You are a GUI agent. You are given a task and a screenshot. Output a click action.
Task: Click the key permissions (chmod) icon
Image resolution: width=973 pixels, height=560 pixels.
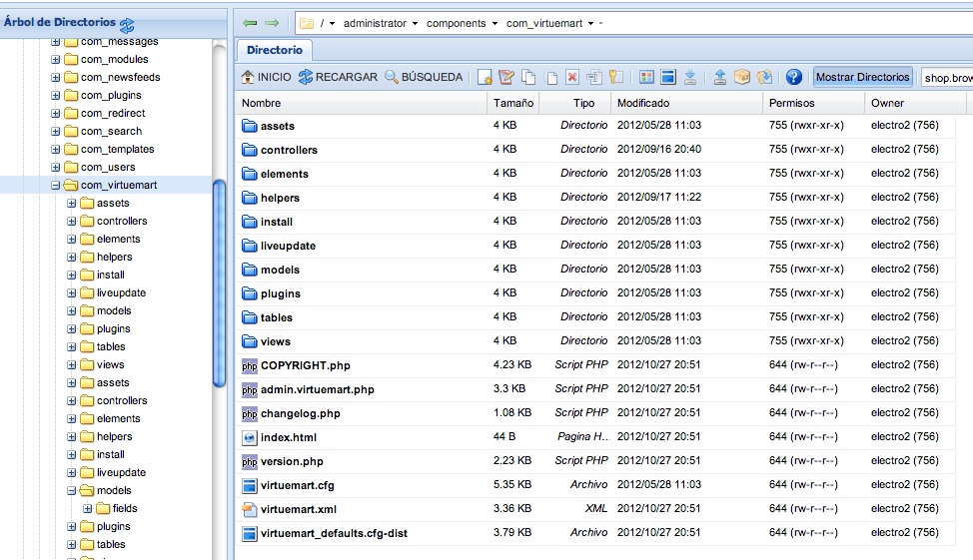(x=615, y=77)
